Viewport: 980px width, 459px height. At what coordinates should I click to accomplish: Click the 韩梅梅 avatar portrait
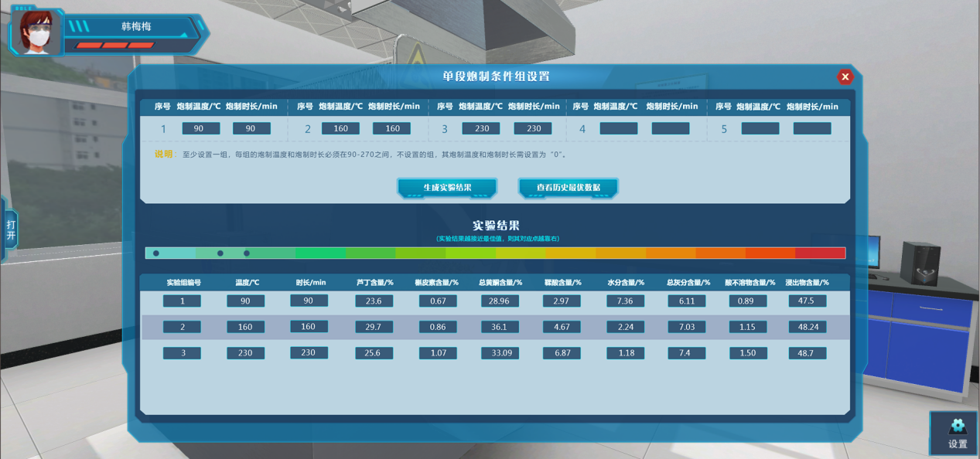tap(36, 32)
